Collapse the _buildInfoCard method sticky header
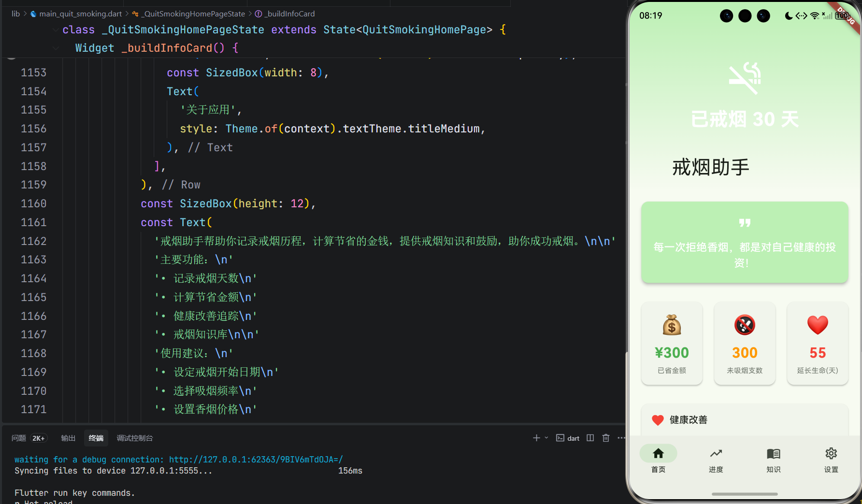The image size is (862, 504). [x=56, y=48]
